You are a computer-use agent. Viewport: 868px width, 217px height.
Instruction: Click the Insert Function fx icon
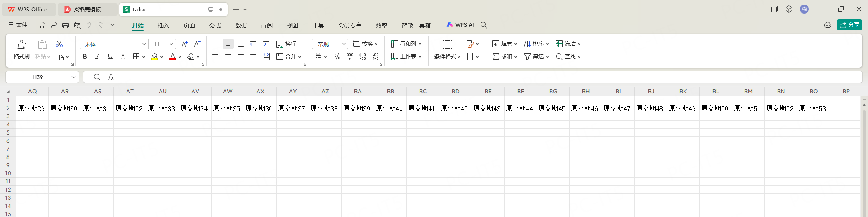[x=111, y=77]
